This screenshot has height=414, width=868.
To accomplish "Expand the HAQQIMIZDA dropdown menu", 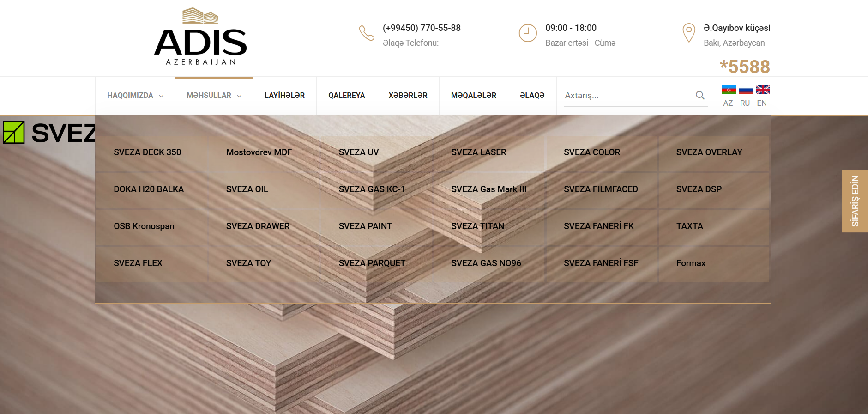I will click(x=135, y=96).
